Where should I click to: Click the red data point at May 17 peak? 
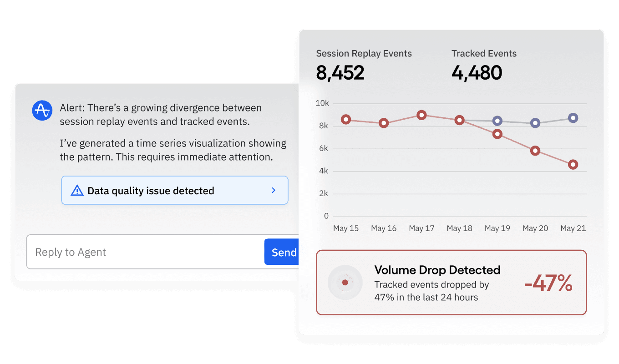[421, 115]
